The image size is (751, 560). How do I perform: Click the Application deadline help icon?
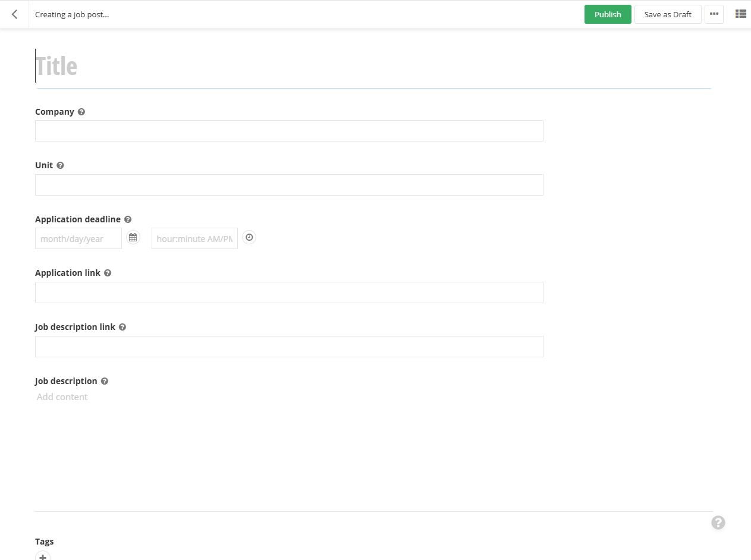click(128, 219)
